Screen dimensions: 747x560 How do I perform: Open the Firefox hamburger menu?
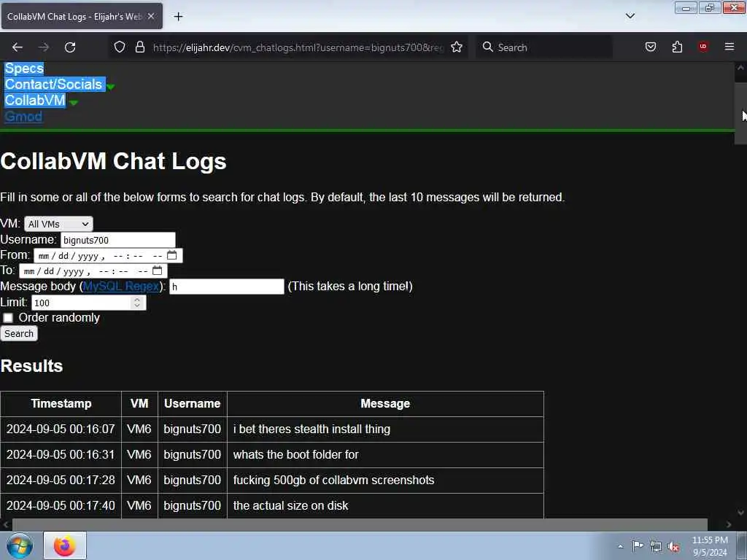coord(729,47)
